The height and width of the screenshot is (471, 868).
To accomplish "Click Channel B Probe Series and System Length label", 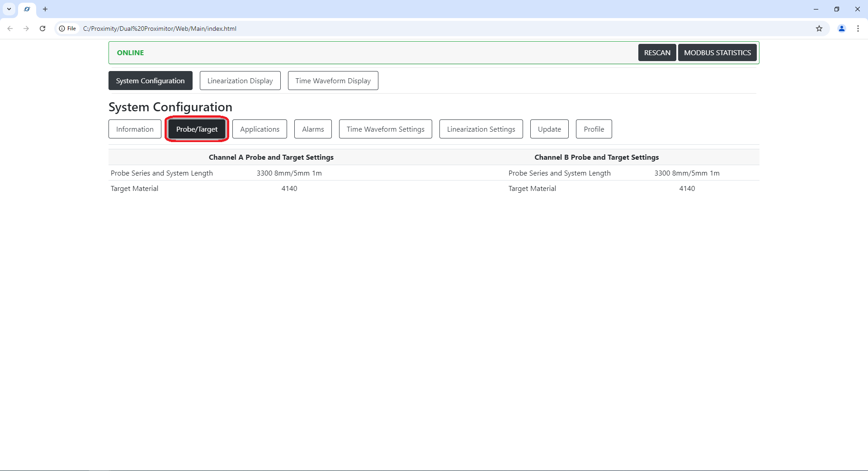I will click(560, 173).
